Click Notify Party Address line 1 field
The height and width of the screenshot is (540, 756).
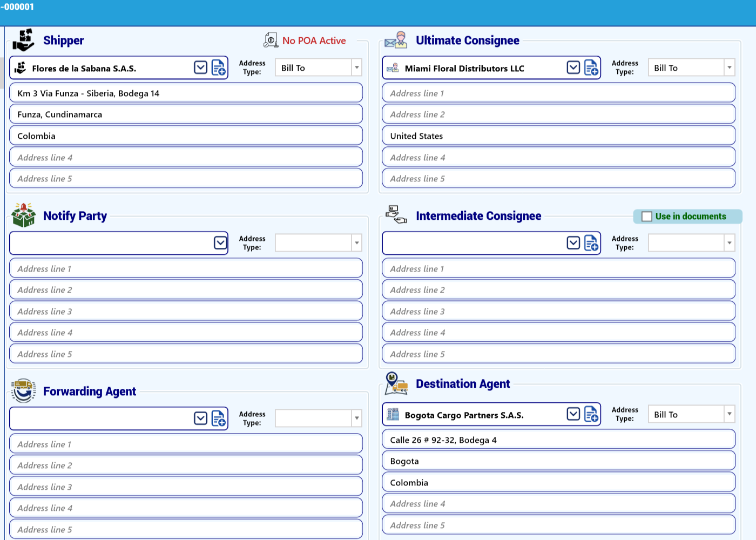point(186,268)
